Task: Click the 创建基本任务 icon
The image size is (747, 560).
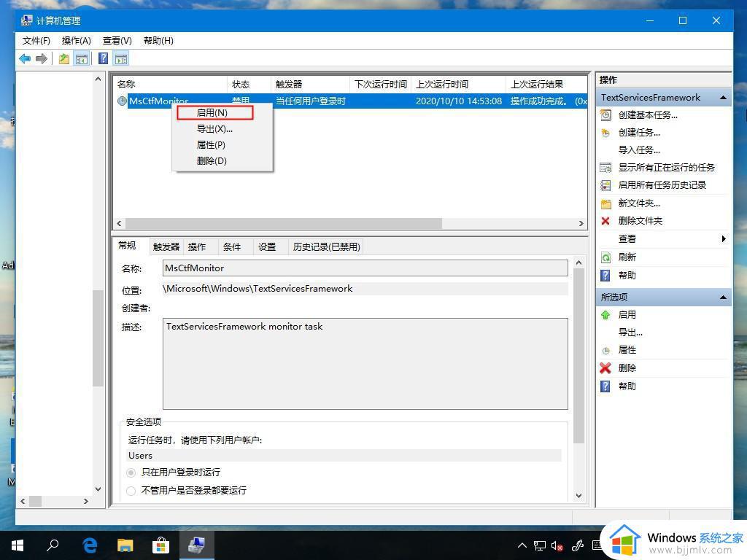Action: click(x=605, y=114)
